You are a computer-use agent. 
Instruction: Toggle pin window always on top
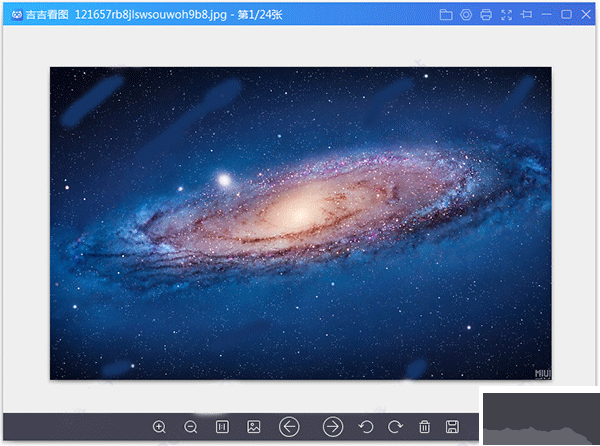[527, 15]
